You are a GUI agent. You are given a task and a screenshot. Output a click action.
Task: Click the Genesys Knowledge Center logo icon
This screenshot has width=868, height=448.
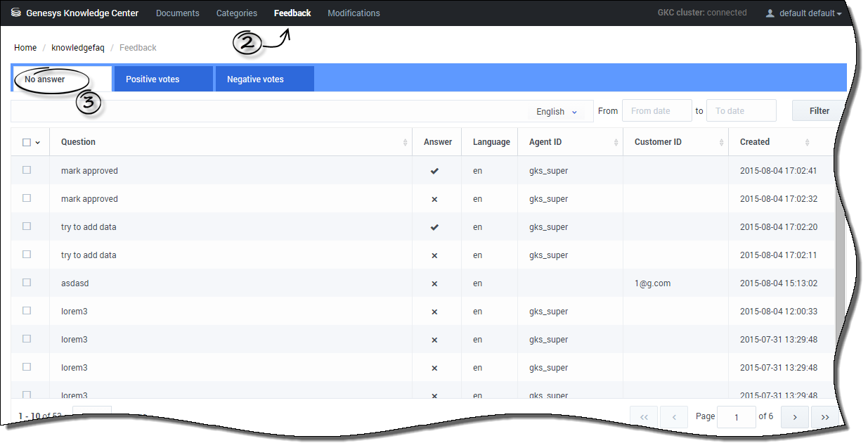tap(16, 13)
